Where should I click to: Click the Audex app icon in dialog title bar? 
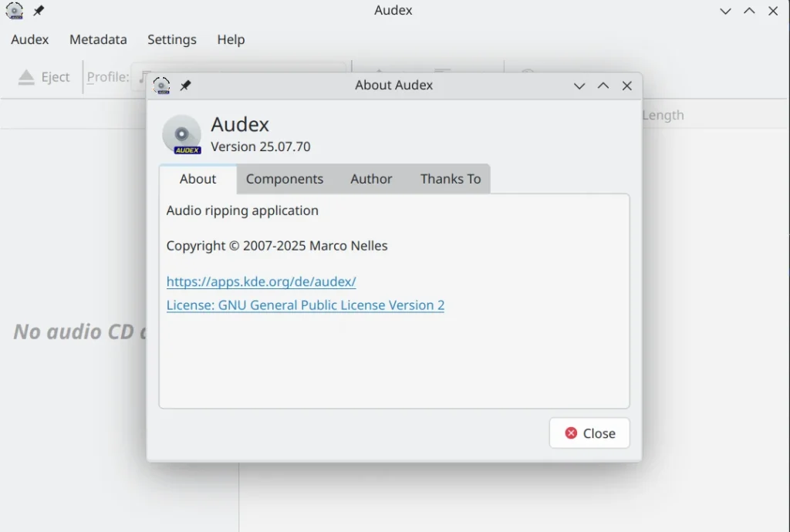[x=161, y=86]
